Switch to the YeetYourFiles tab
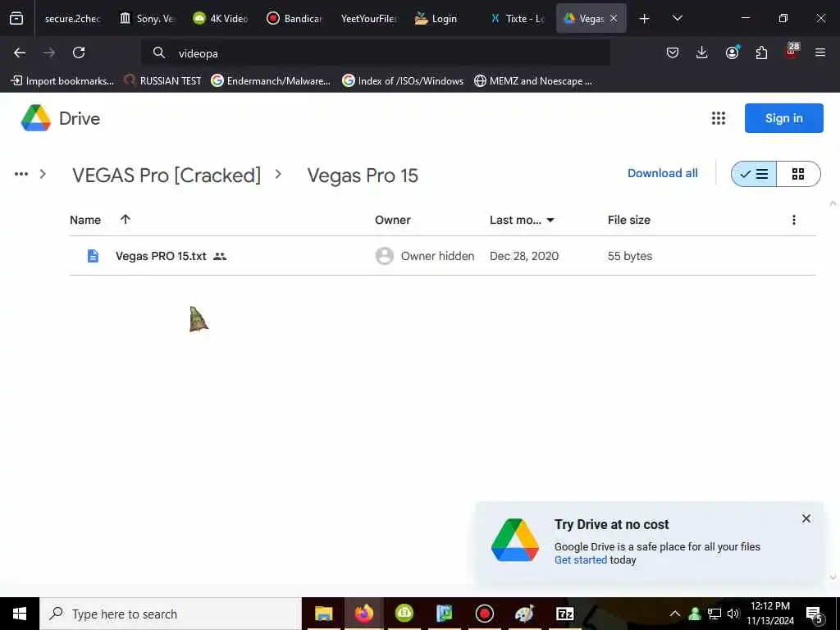The width and height of the screenshot is (840, 630). [369, 19]
